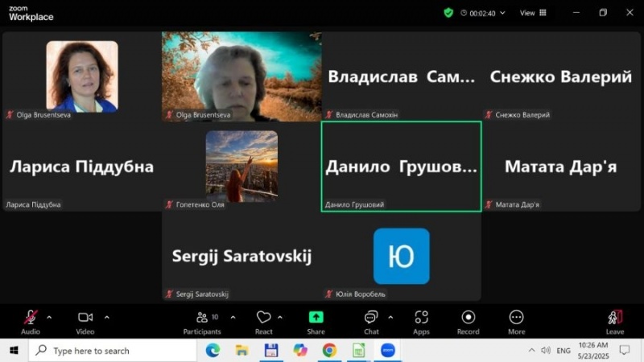
Task: Expand the audio options chevron
Action: (49, 317)
